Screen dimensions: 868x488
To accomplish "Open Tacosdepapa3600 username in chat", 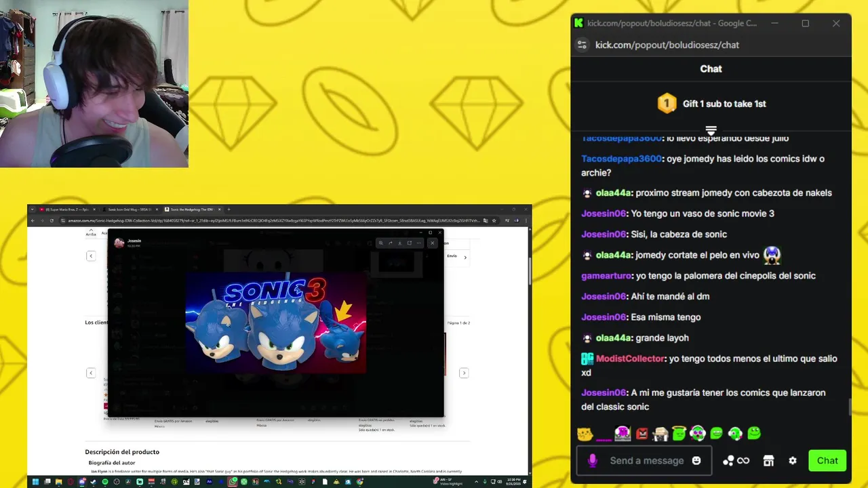I will [621, 159].
